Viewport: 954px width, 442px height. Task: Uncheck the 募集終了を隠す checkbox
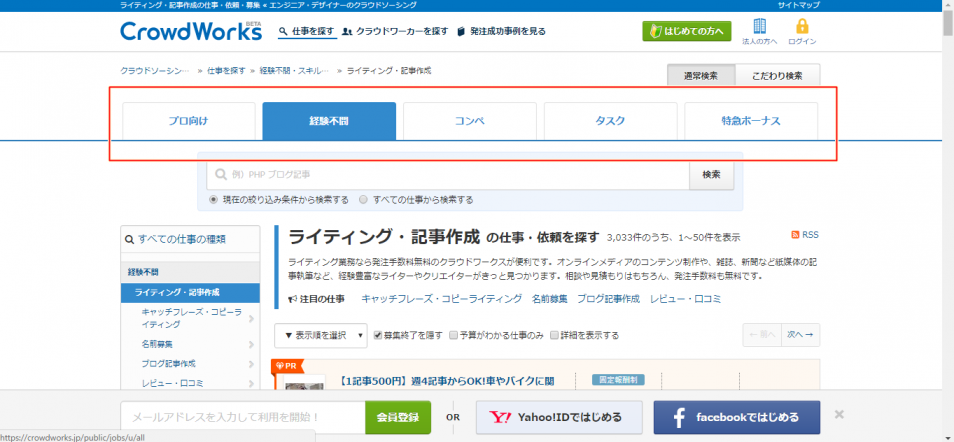coord(378,335)
